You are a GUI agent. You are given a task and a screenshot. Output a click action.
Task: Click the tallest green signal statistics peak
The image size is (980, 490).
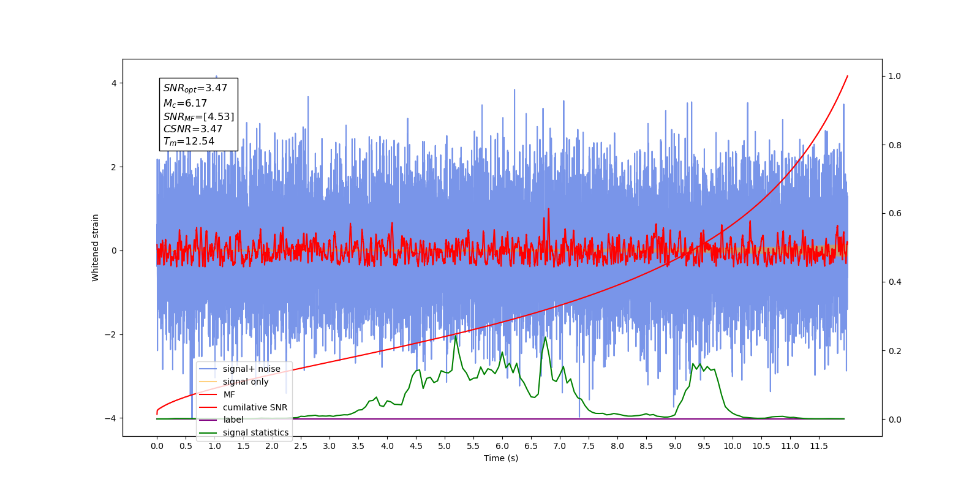456,336
